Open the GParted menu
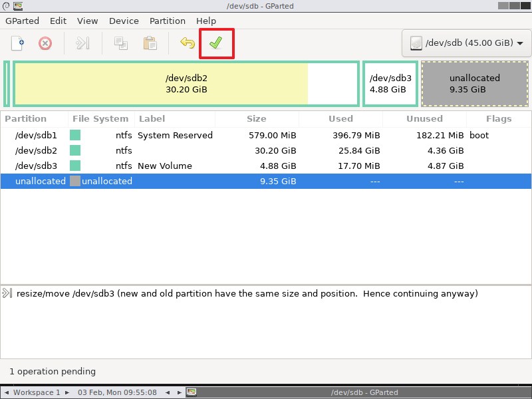 (22, 21)
